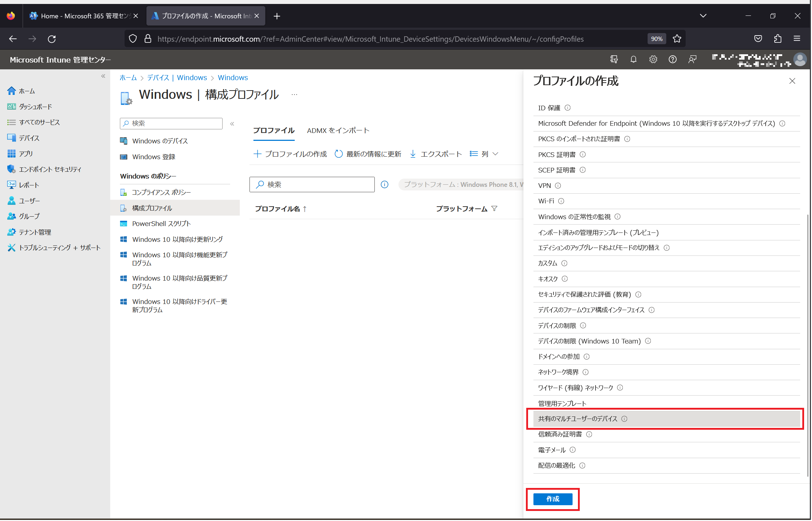Click the デバイス | Windows breadcrumb link
This screenshot has height=521, width=812.
point(177,78)
